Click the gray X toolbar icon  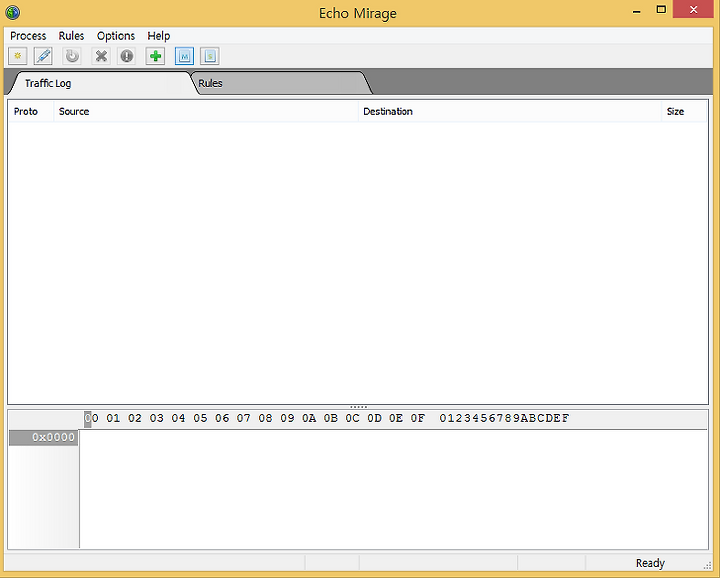pos(101,56)
